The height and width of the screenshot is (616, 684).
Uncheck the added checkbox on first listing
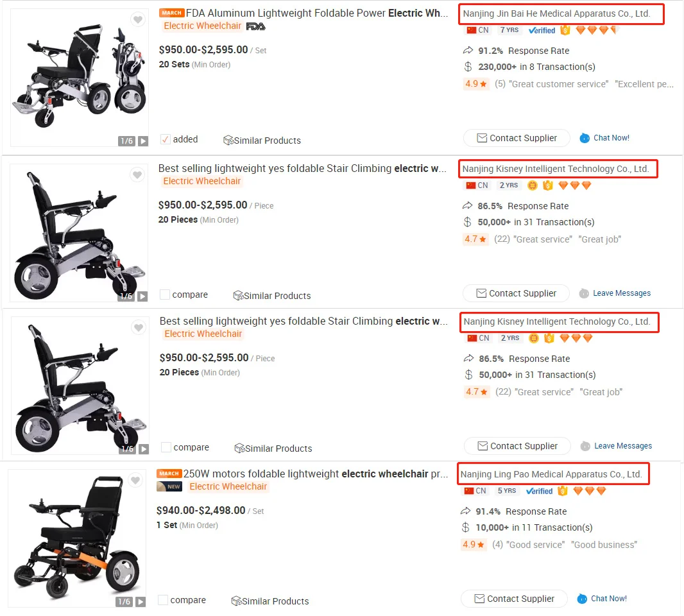pos(166,139)
